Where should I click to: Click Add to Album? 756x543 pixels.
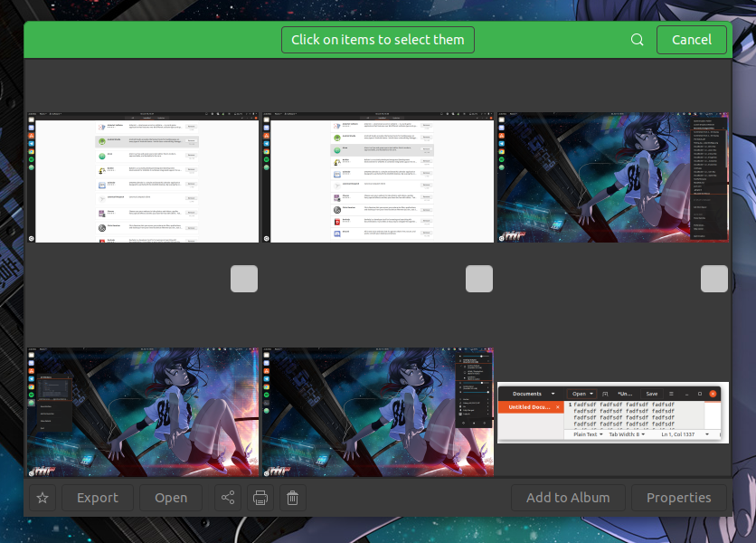pos(568,498)
